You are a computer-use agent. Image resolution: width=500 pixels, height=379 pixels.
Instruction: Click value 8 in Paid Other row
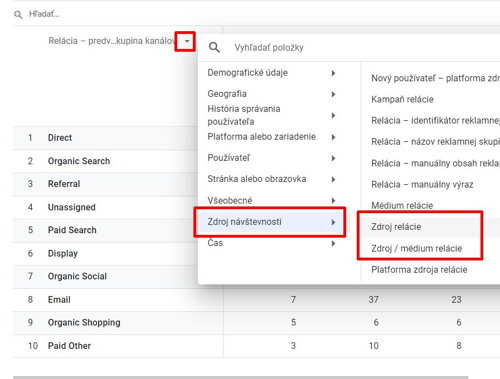click(x=459, y=346)
